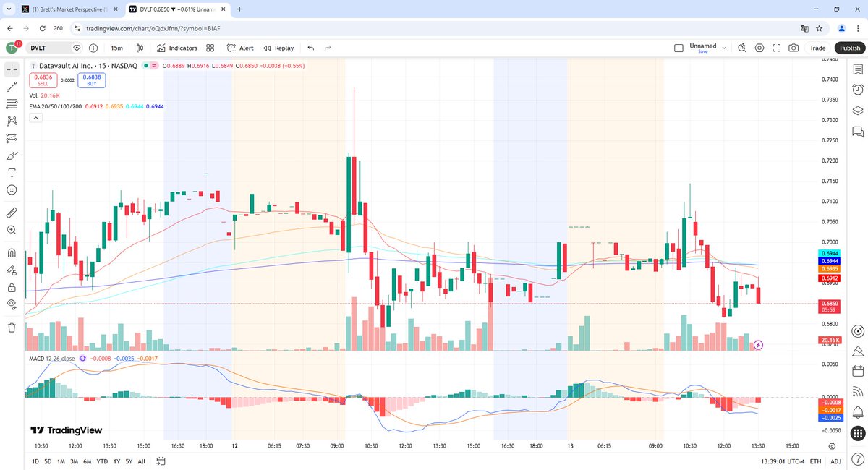This screenshot has width=868, height=470.
Task: Click the layout setup square icon
Action: coord(678,48)
